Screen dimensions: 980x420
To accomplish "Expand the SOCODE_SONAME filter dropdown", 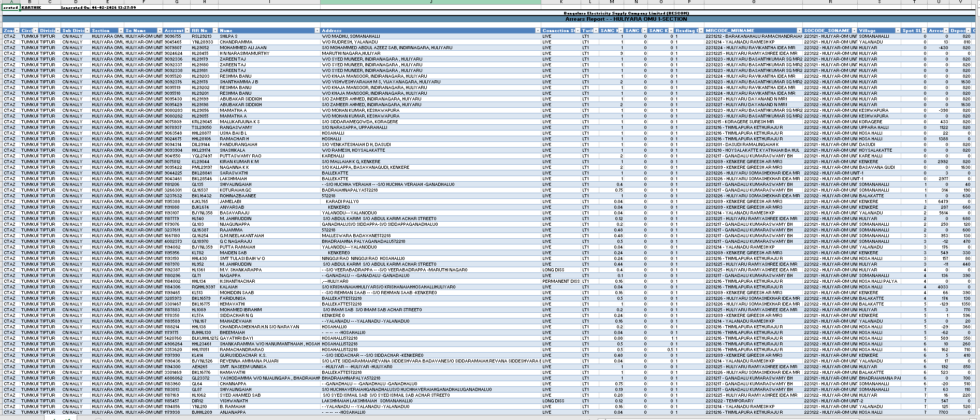I will [854, 31].
